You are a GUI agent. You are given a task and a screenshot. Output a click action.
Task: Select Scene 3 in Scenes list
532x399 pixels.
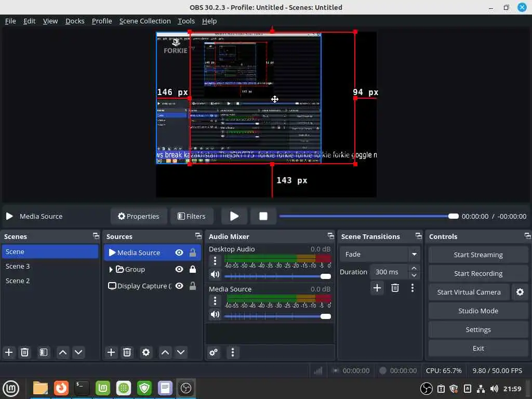pos(50,266)
